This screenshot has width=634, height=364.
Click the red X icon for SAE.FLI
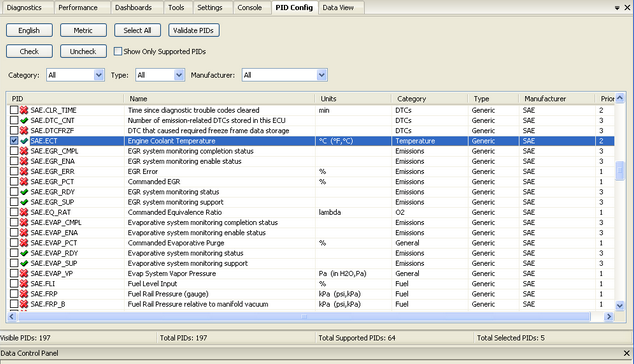[24, 284]
